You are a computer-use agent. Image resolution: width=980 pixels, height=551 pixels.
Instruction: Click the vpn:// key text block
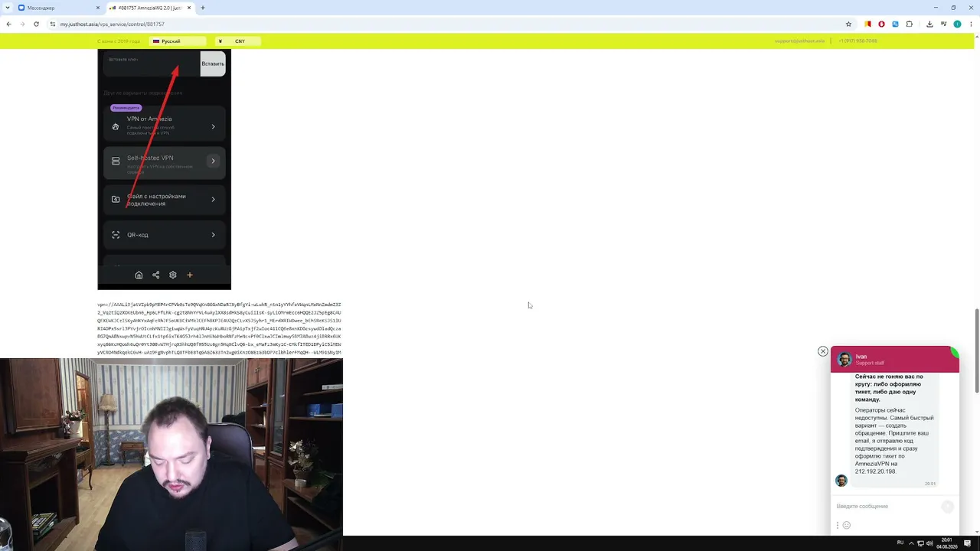click(219, 328)
